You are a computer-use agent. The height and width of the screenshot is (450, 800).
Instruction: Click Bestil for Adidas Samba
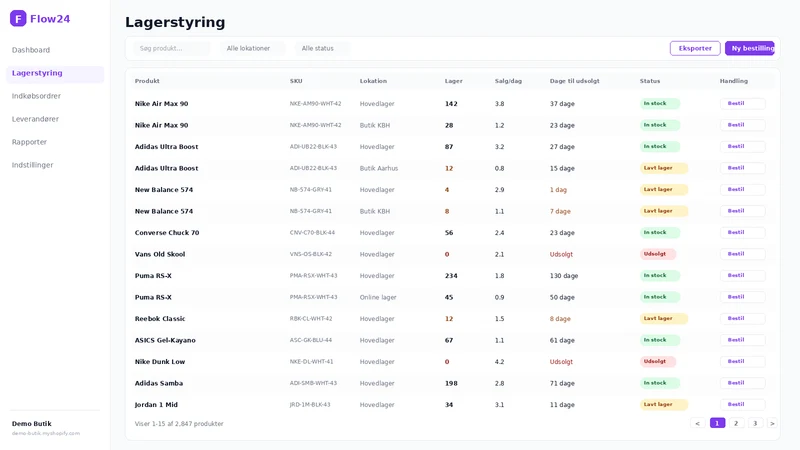[x=742, y=383]
